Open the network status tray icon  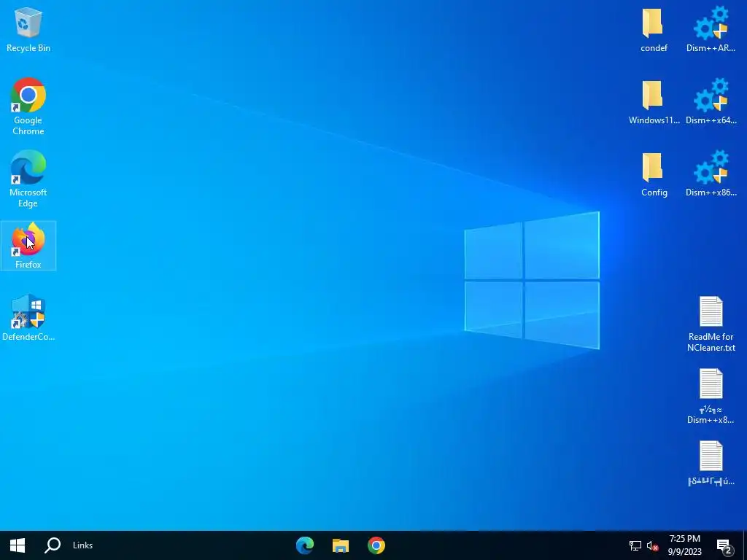(x=635, y=545)
